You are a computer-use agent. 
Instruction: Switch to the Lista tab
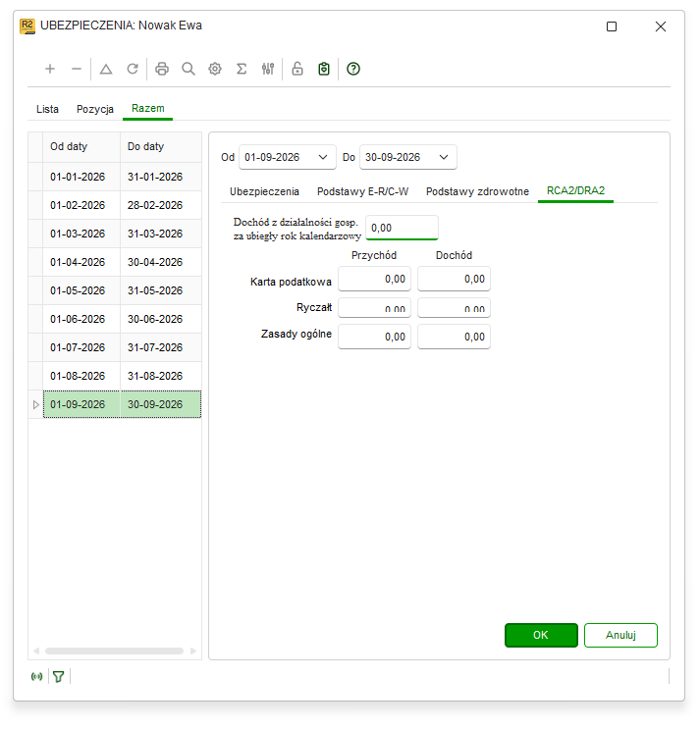pyautogui.click(x=47, y=109)
